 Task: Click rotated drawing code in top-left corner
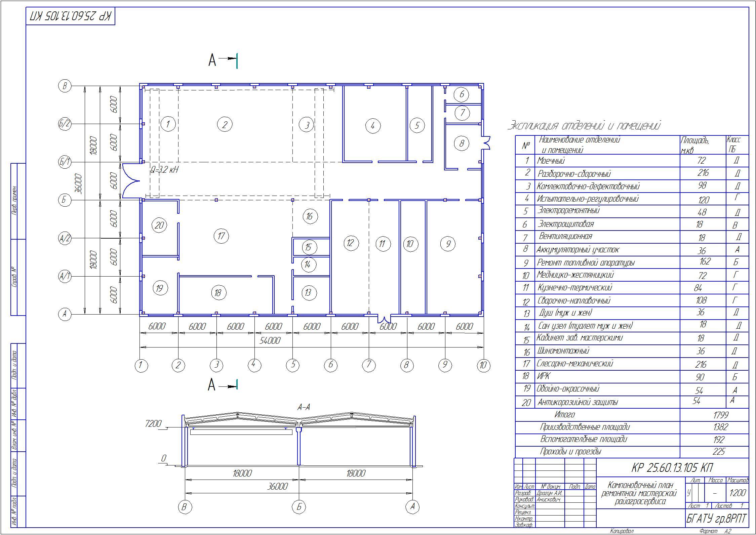click(x=71, y=16)
